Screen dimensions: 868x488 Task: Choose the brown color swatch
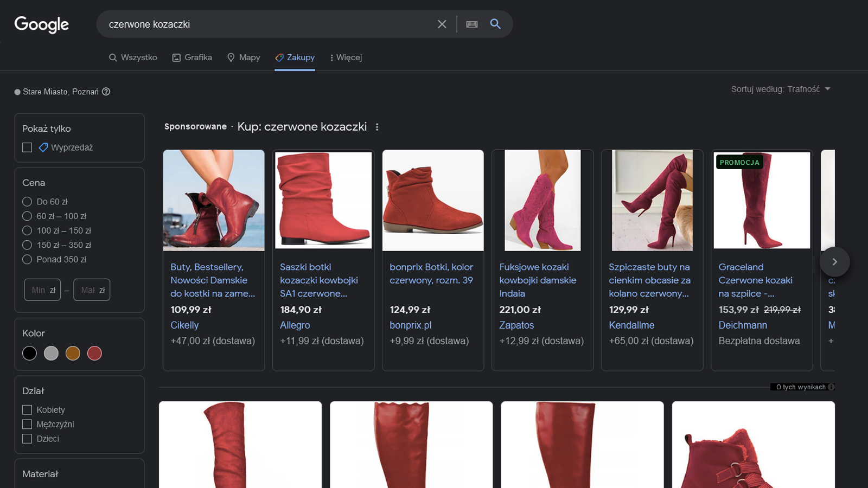coord(73,354)
